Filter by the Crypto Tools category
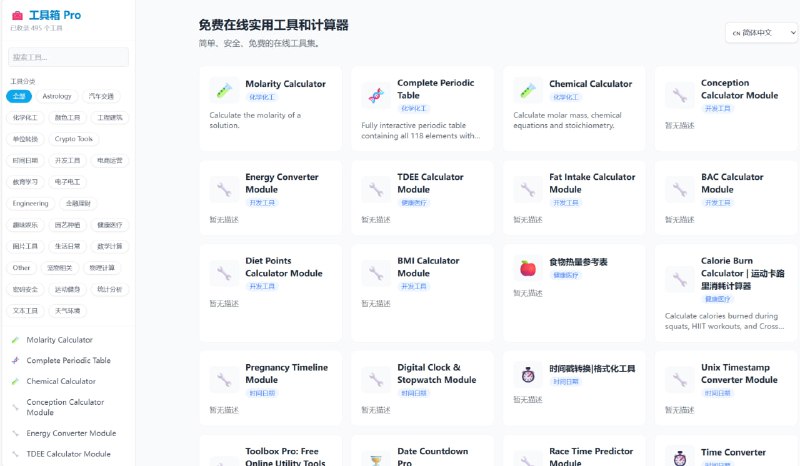Viewport: 800px width, 466px height. (73, 139)
